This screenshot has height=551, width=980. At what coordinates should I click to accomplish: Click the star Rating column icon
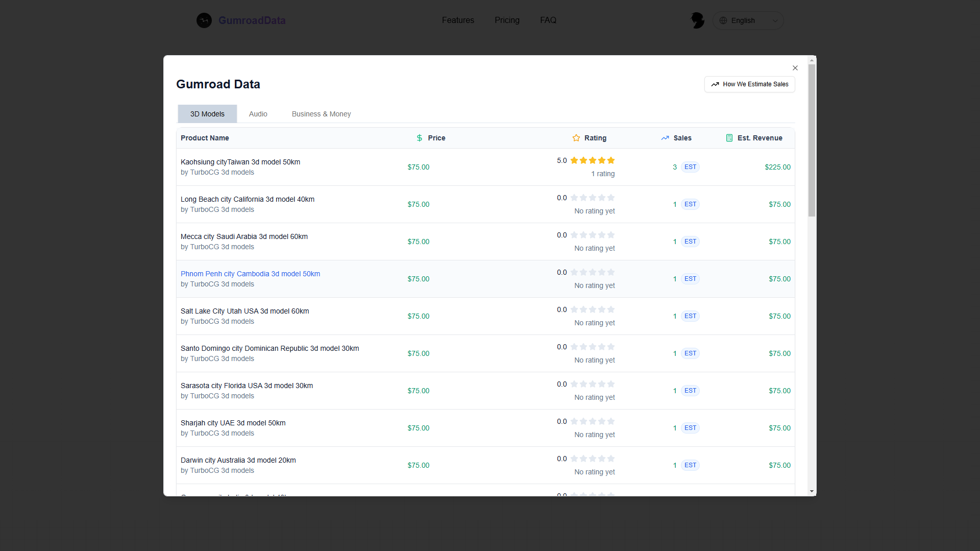[x=576, y=138]
